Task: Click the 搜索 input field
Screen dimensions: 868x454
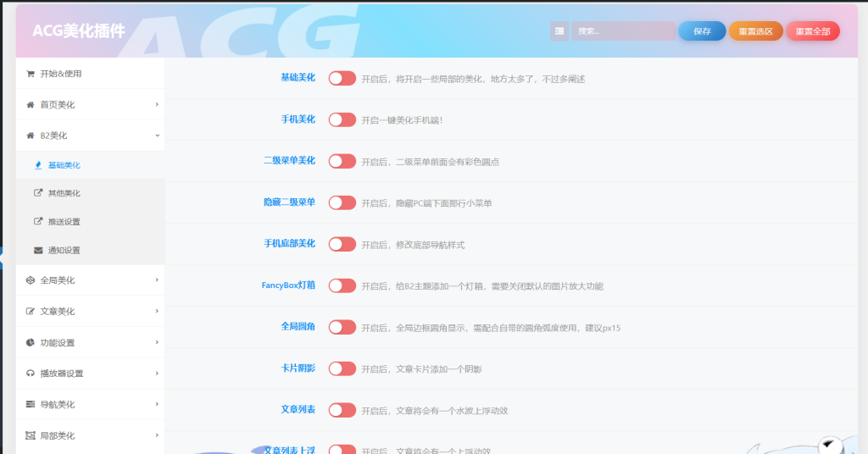Action: click(623, 31)
